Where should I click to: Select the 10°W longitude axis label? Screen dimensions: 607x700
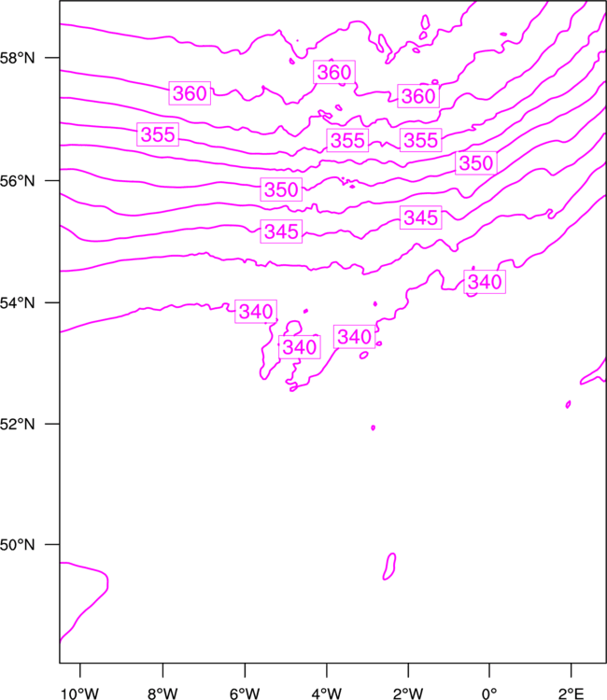80,693
